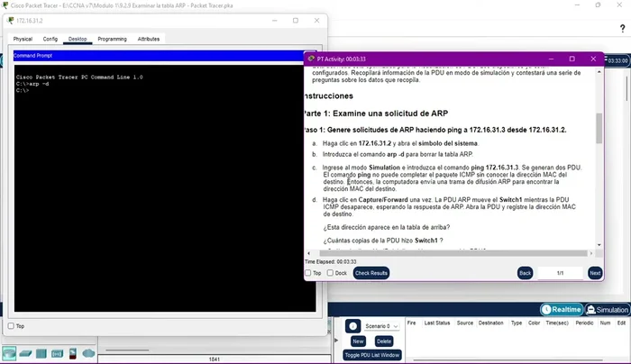631x364 pixels.
Task: Click the Next button in PT Activity
Action: pyautogui.click(x=595, y=273)
